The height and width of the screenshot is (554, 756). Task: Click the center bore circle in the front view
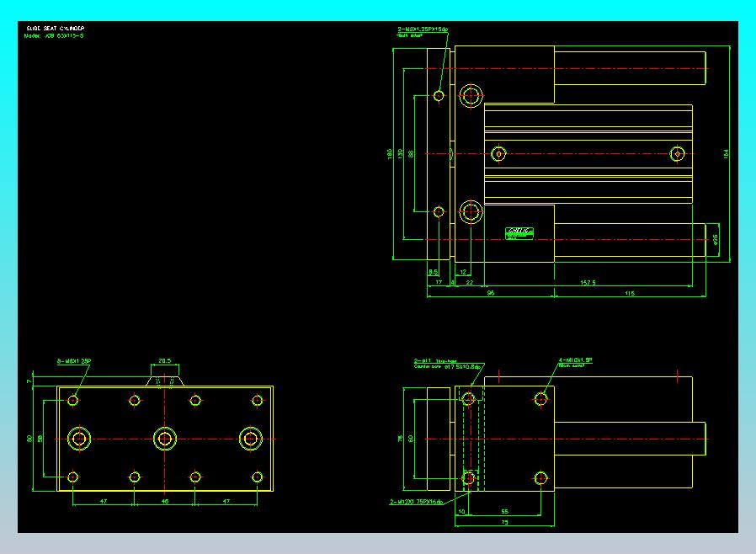[x=165, y=439]
